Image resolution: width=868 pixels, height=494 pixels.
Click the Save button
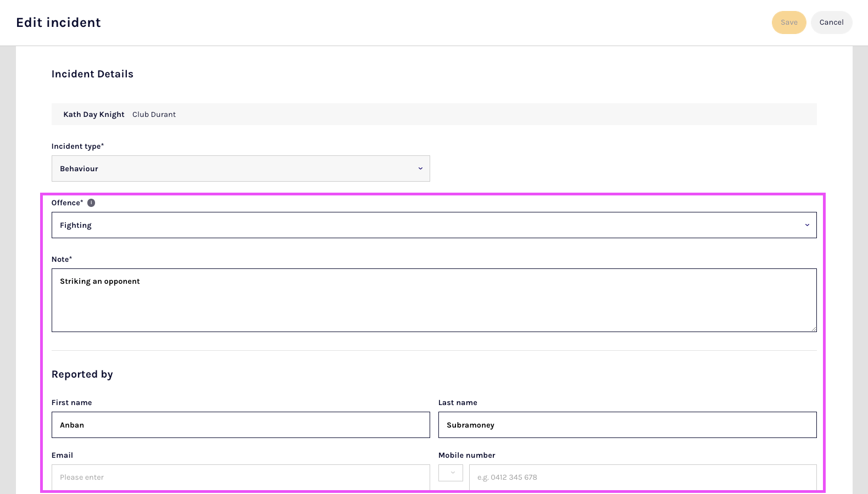click(788, 23)
